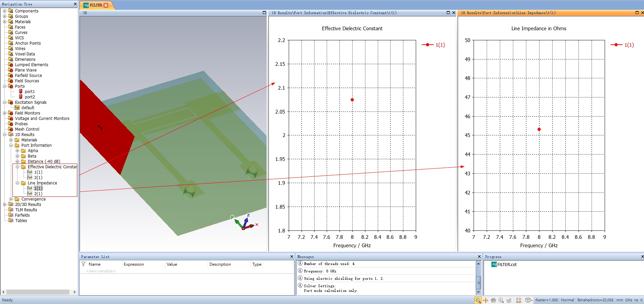The image size is (644, 304).
Task: Select the Voltage and Current Monitors item
Action: [42, 118]
